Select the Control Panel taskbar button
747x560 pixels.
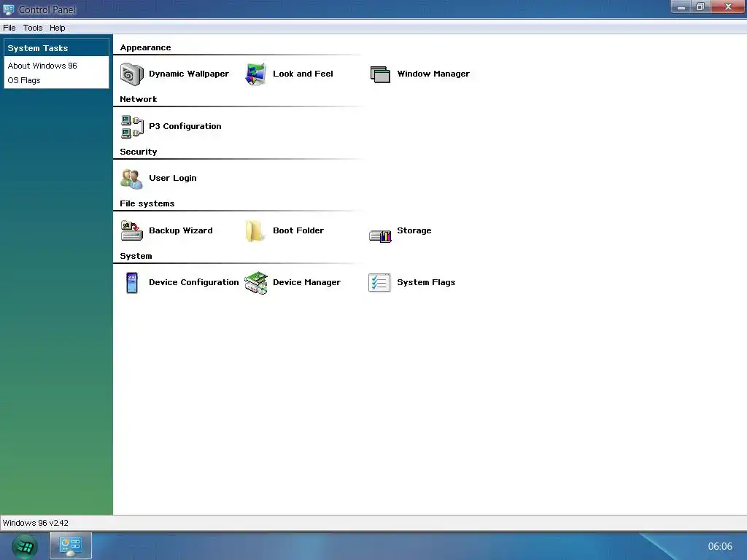(x=71, y=545)
